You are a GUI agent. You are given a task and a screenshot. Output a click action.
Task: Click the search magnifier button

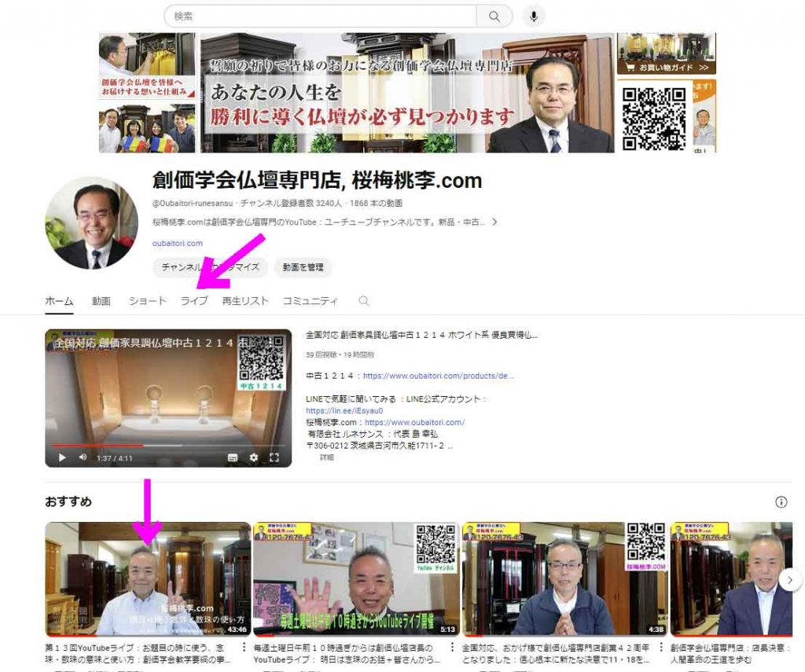(494, 16)
